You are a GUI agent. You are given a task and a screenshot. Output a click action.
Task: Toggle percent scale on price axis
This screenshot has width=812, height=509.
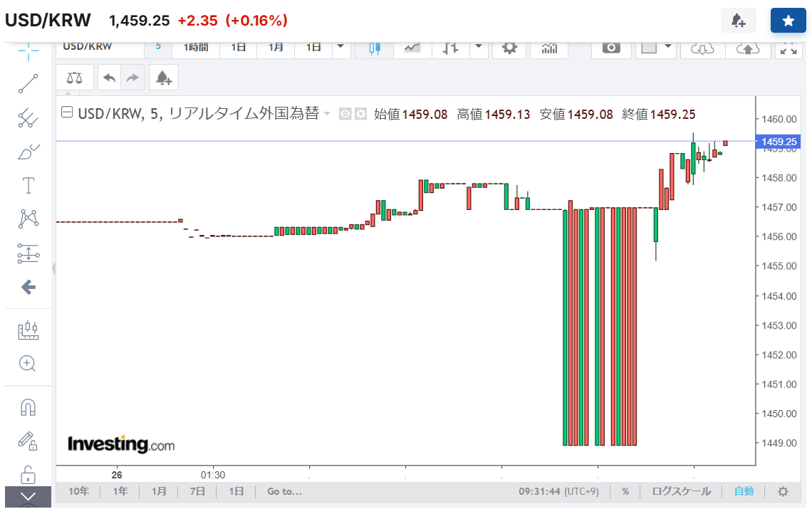(625, 491)
